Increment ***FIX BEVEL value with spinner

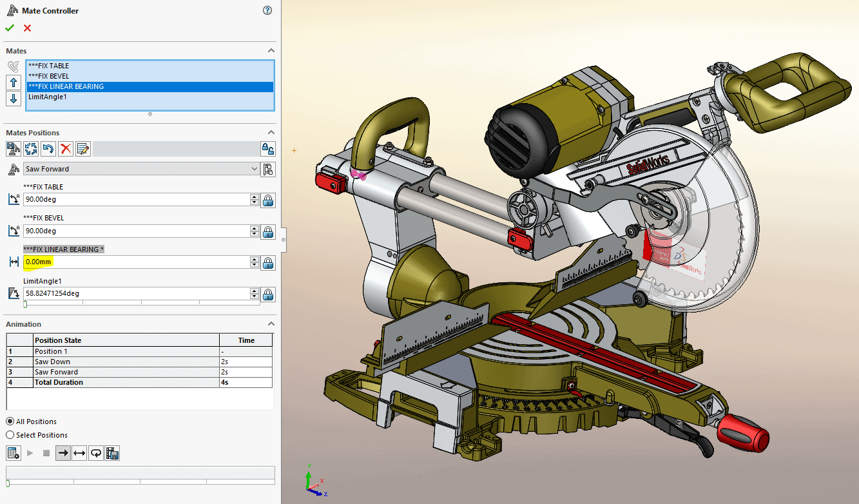click(255, 228)
